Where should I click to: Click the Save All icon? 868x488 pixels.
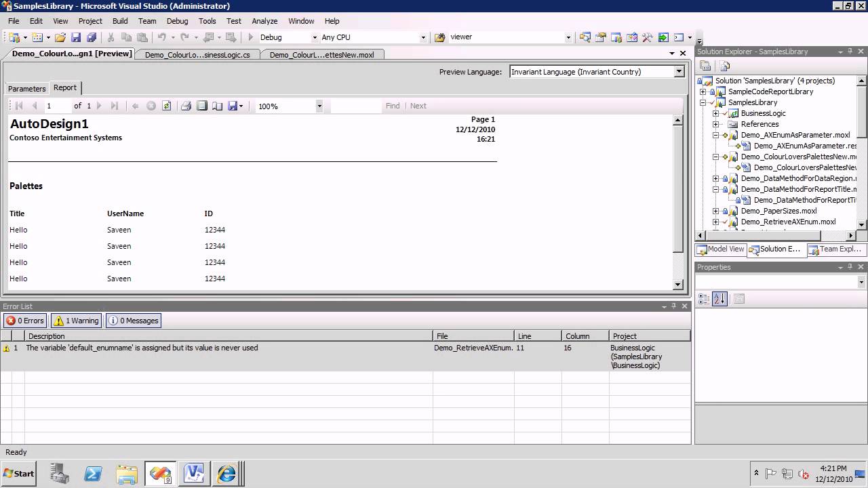click(x=92, y=37)
